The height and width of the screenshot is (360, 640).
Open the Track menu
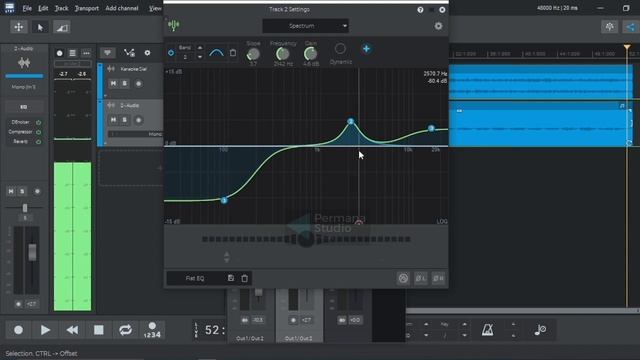(62, 8)
